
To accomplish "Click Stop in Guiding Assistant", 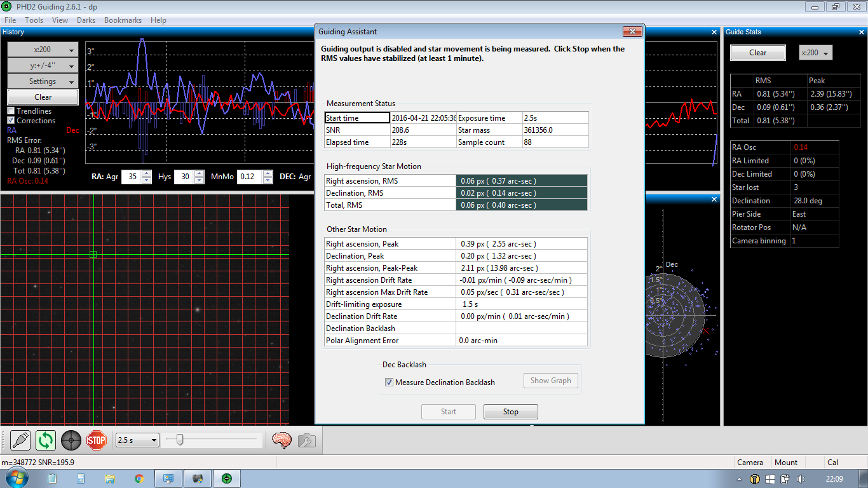I will click(511, 412).
